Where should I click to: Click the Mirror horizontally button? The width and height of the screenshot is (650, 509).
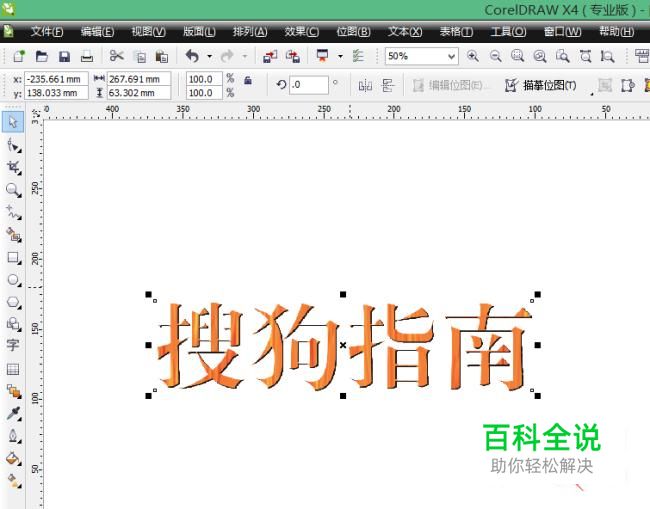tap(365, 86)
